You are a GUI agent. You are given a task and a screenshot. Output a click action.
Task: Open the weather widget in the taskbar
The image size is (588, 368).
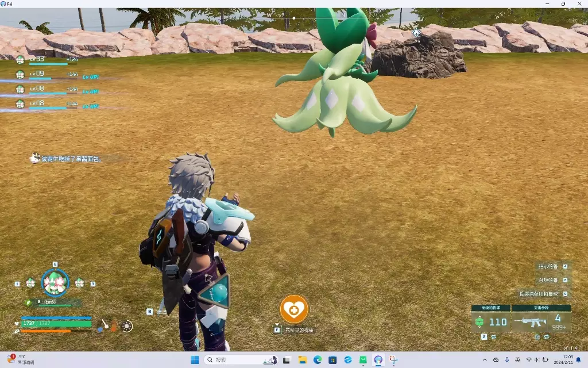[x=21, y=359]
